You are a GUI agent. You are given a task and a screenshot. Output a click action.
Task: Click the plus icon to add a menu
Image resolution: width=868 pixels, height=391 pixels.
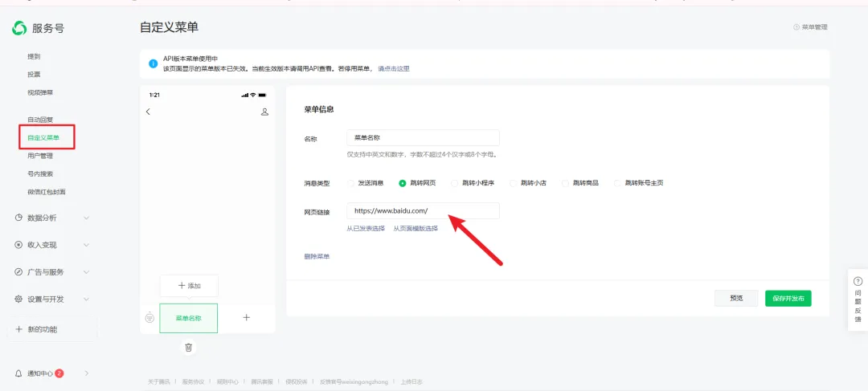(x=247, y=317)
